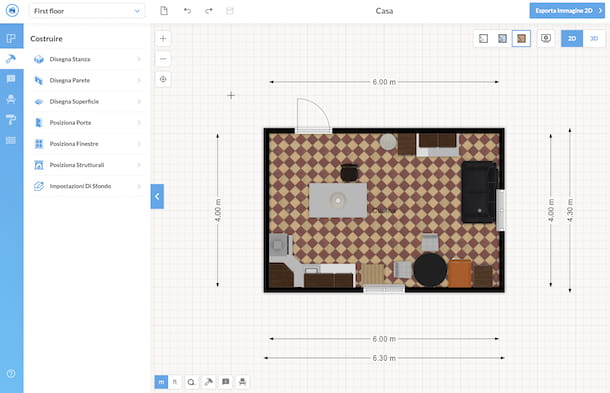Select Posiziona Strutturali option
The image size is (610, 393).
click(87, 165)
